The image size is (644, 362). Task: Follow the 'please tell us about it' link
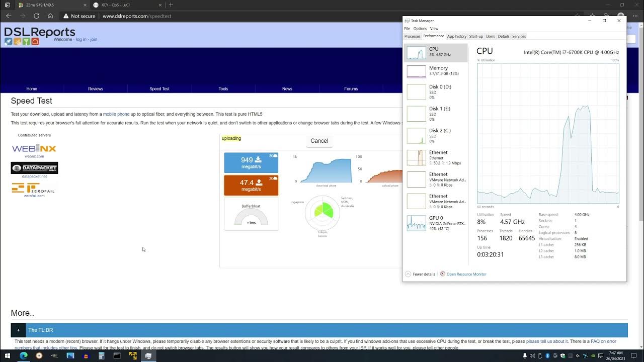click(x=546, y=341)
